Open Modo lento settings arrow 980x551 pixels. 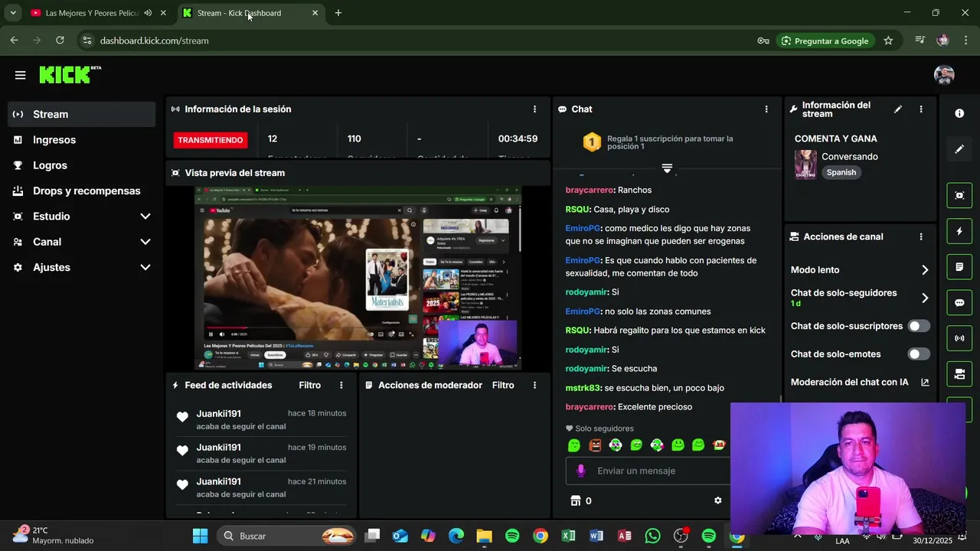(x=925, y=270)
